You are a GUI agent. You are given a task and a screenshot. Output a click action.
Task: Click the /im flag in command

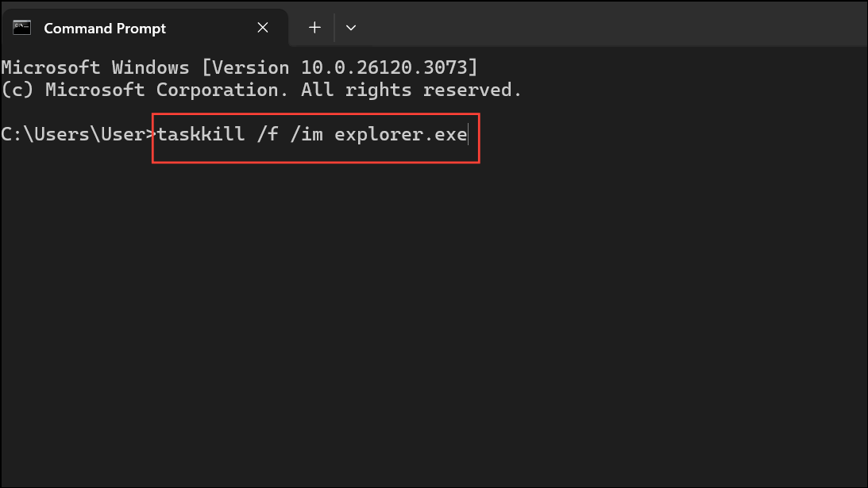306,134
